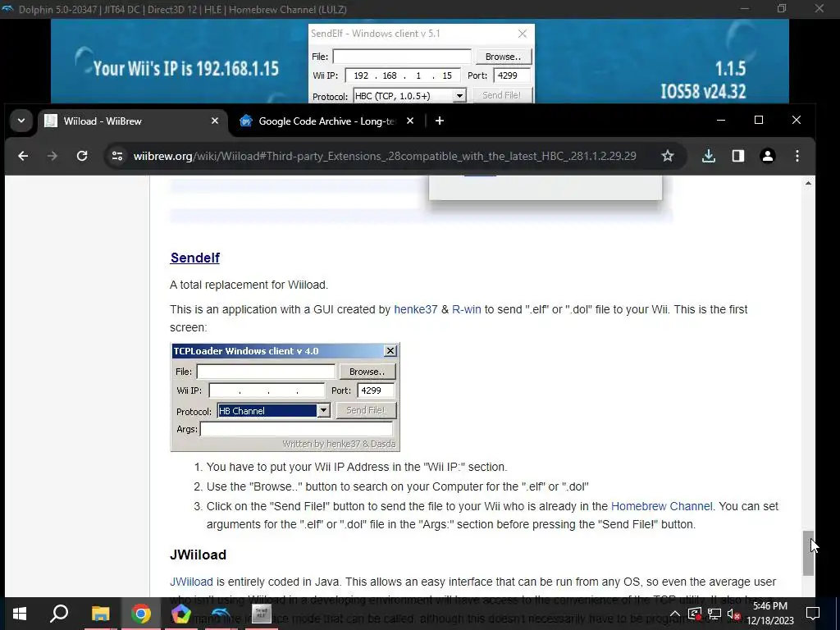Open the network tray icon

[x=714, y=614]
